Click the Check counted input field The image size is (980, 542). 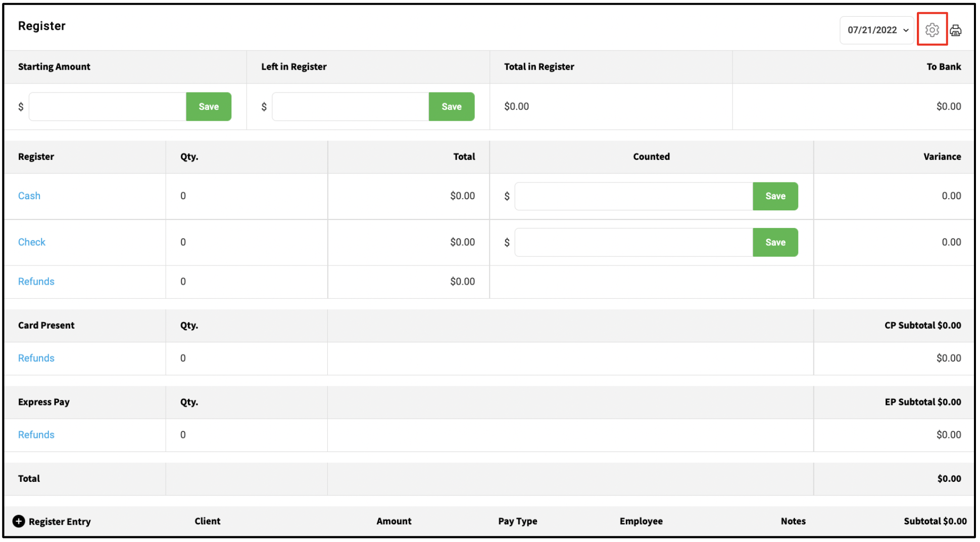(634, 242)
